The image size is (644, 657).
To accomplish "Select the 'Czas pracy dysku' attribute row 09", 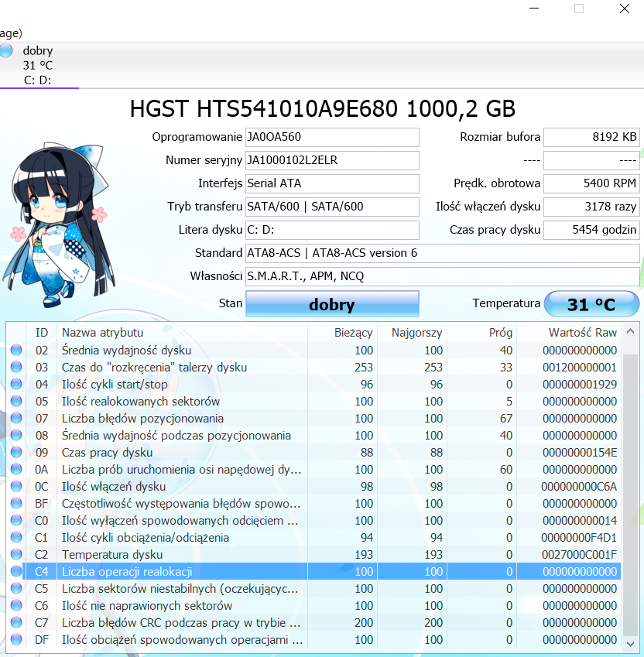I will click(313, 452).
